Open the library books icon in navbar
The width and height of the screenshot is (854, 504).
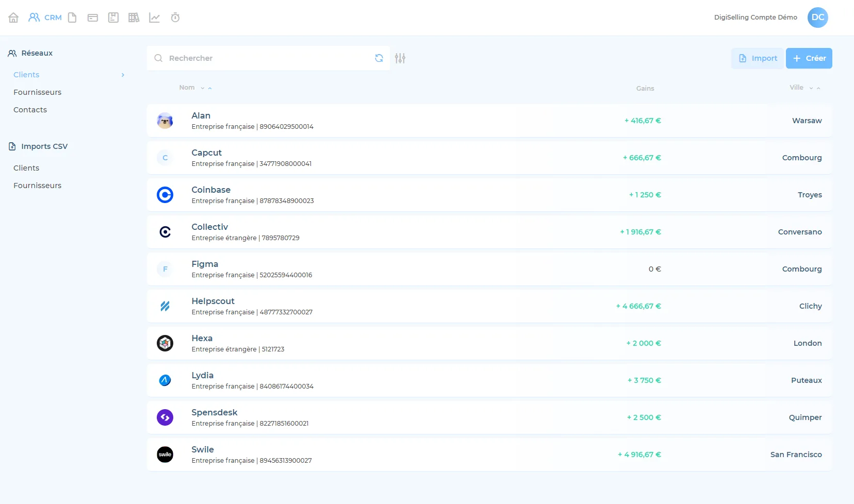pos(134,18)
